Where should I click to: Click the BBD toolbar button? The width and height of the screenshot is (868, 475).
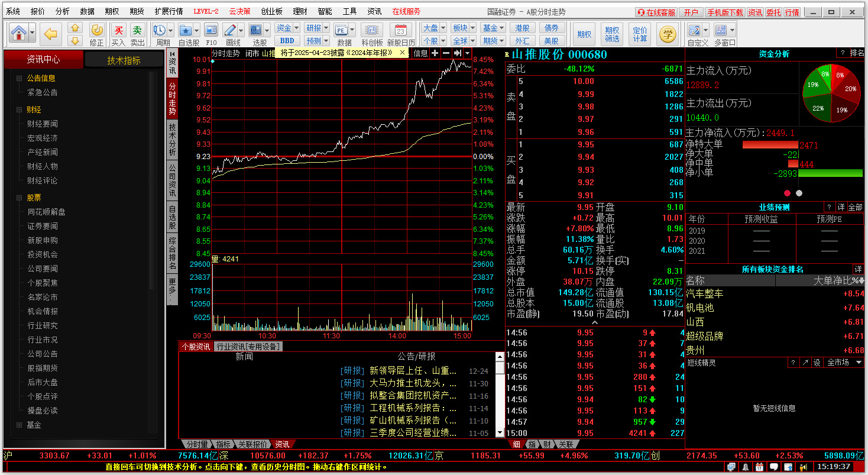pyautogui.click(x=287, y=41)
